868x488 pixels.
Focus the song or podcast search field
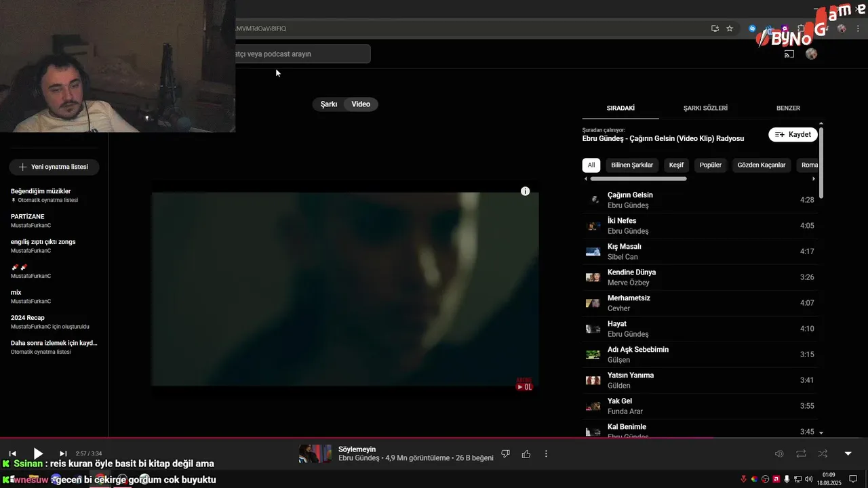302,54
